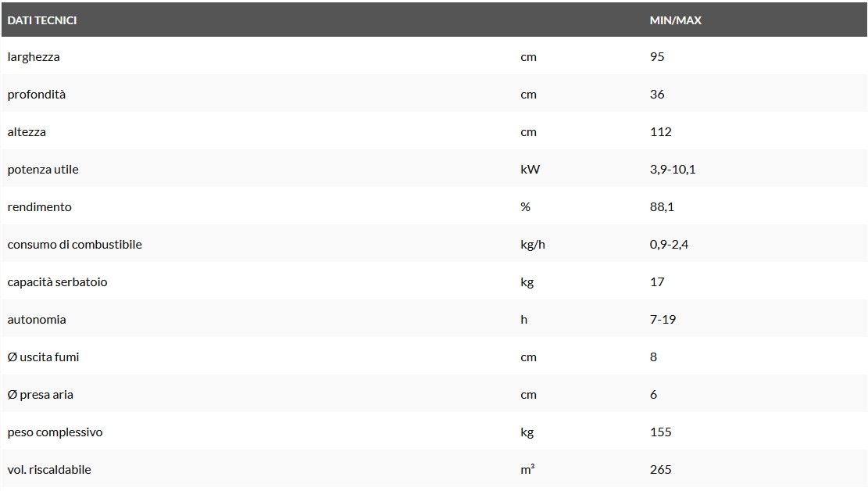Select the kg/h unit cell
868x491 pixels.
tap(532, 245)
